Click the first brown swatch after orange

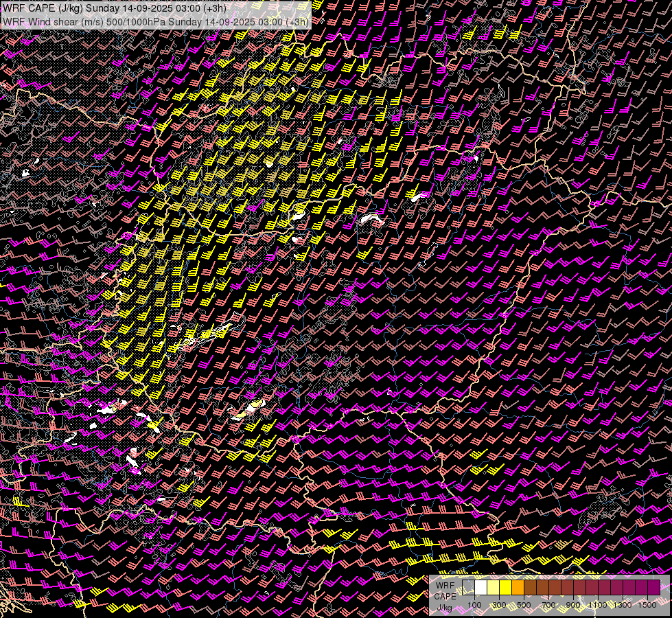[x=530, y=588]
